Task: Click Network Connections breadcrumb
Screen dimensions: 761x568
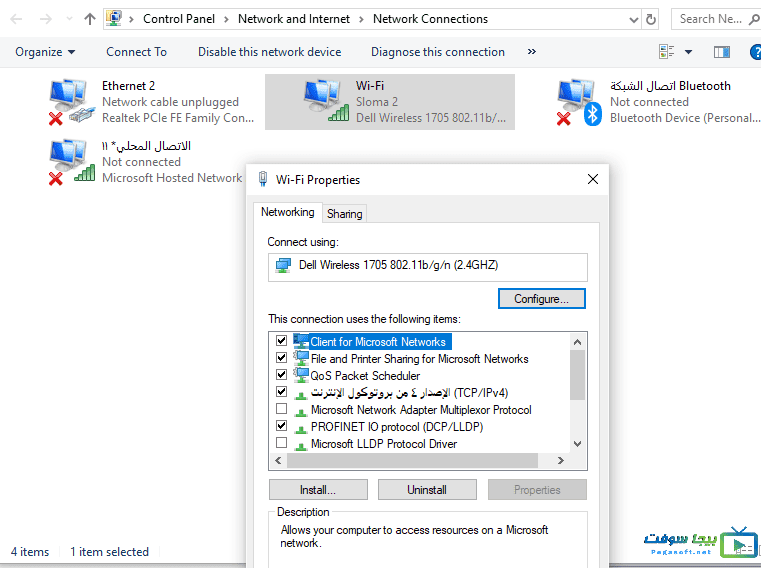Action: point(430,19)
